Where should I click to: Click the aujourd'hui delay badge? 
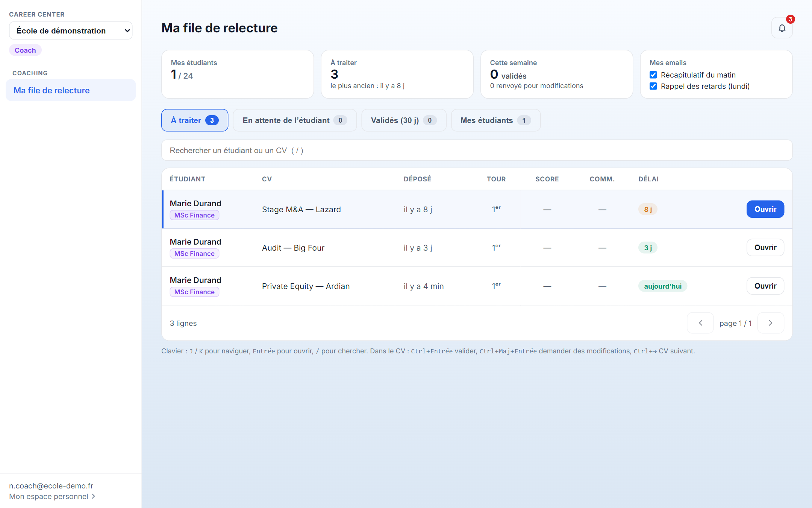(x=663, y=286)
